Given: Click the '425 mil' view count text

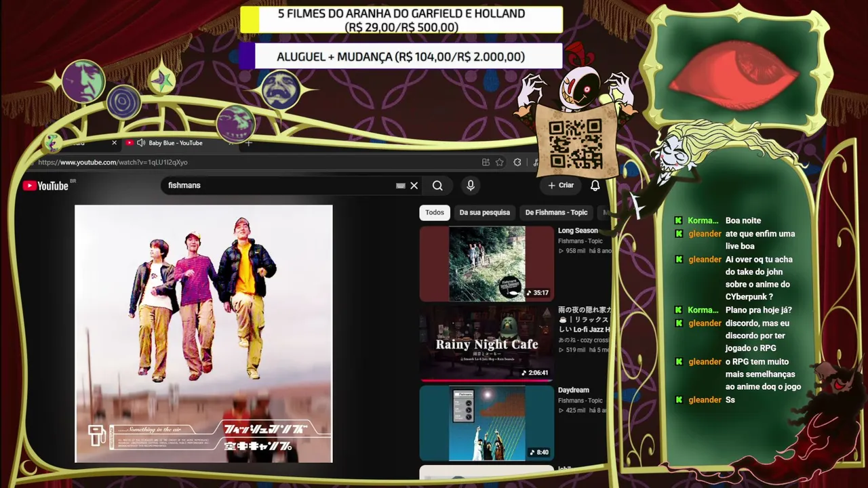Looking at the screenshot, I should [x=575, y=411].
